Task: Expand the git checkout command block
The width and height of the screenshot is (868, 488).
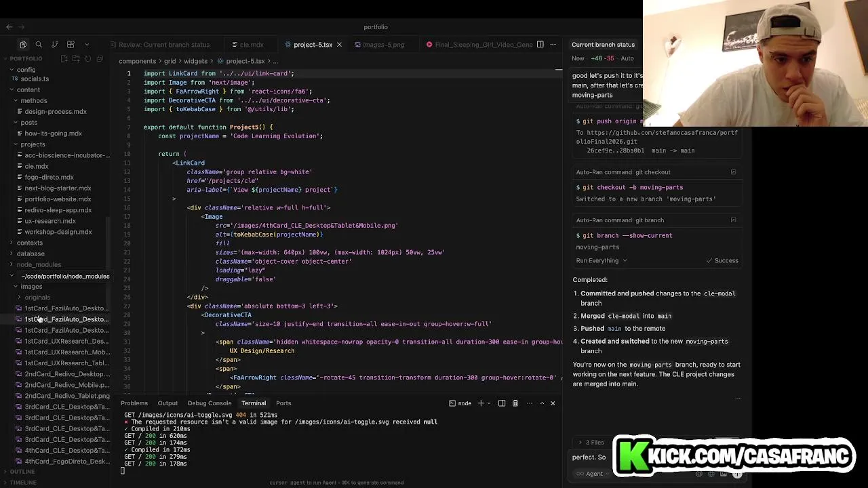Action: (x=733, y=172)
